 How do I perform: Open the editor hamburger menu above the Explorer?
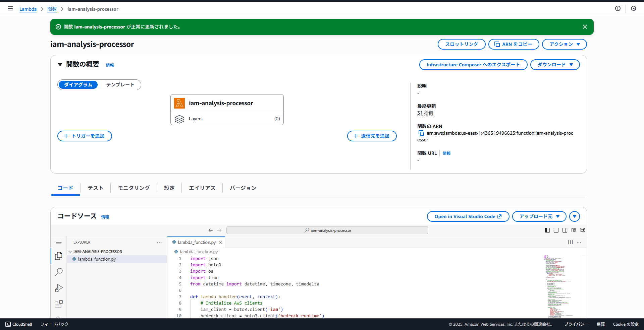point(59,242)
